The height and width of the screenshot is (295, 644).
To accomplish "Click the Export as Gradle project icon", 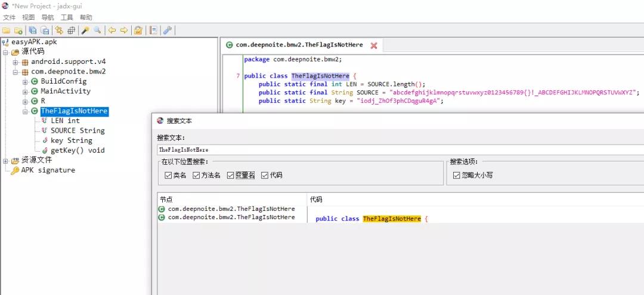I will (x=45, y=30).
